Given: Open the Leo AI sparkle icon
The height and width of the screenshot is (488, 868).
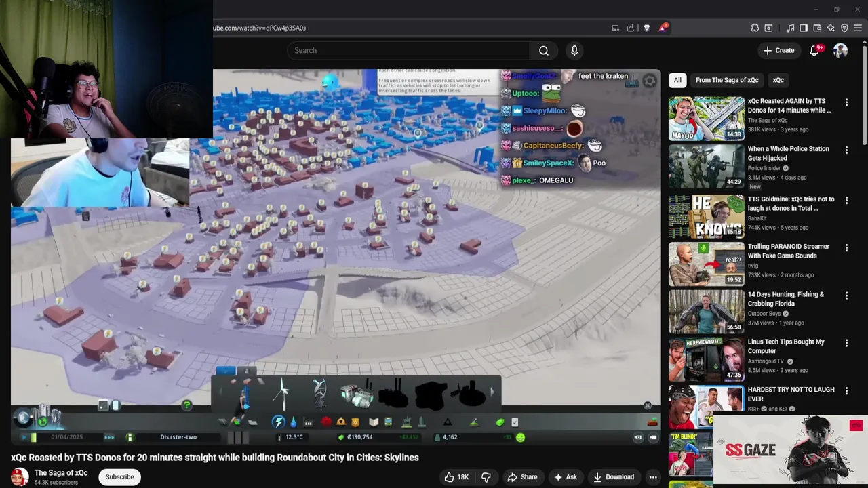Looking at the screenshot, I should pyautogui.click(x=831, y=28).
